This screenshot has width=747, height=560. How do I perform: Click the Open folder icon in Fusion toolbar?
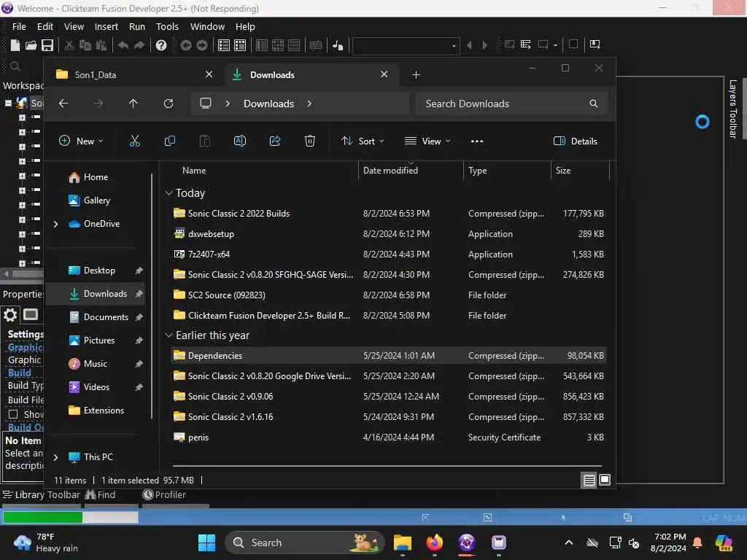tap(31, 44)
